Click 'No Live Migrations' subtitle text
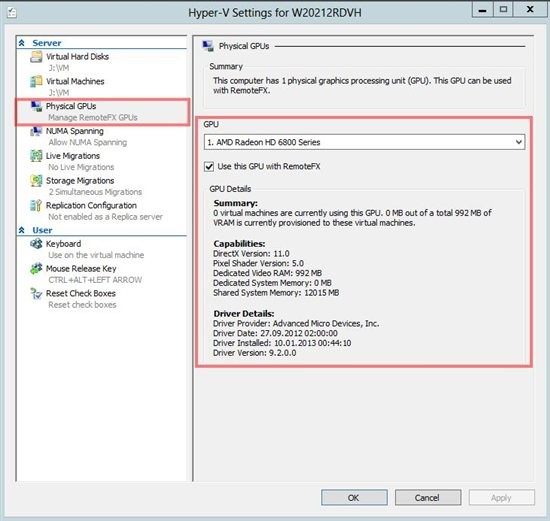Image resolution: width=550 pixels, height=521 pixels. point(81,167)
